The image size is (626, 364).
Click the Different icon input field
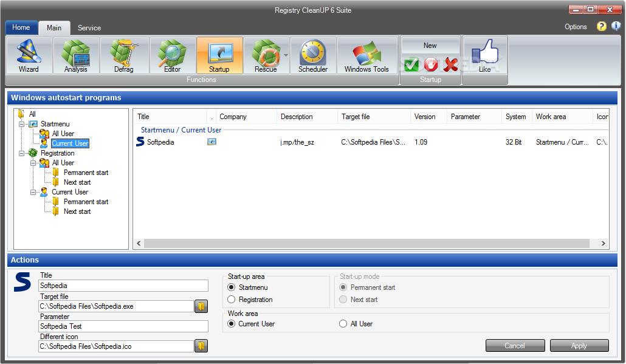pos(116,346)
